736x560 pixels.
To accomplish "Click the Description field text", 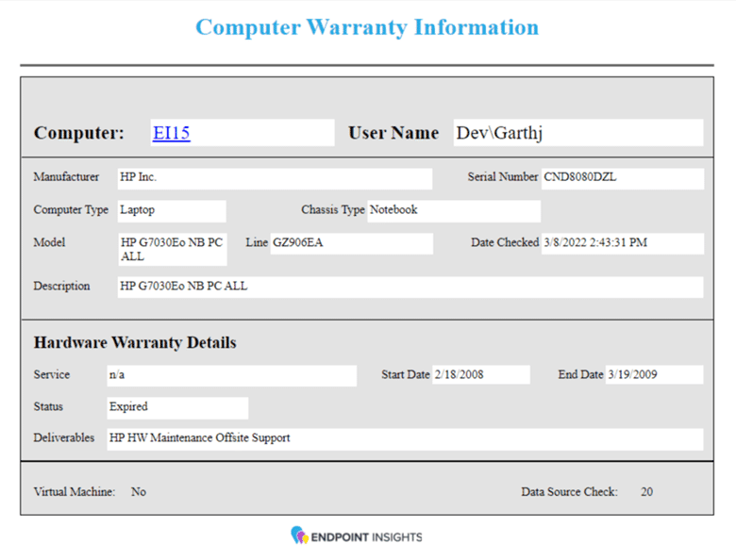I will tap(410, 287).
